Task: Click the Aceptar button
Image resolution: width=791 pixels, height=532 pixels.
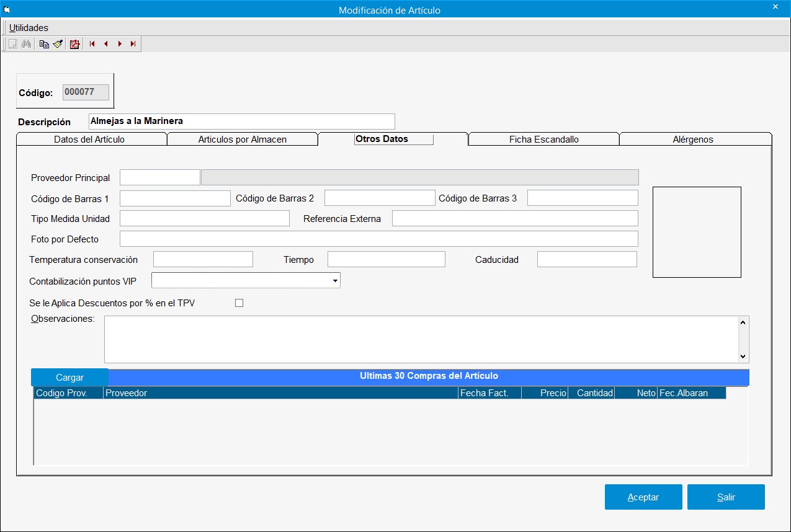Action: [x=643, y=497]
